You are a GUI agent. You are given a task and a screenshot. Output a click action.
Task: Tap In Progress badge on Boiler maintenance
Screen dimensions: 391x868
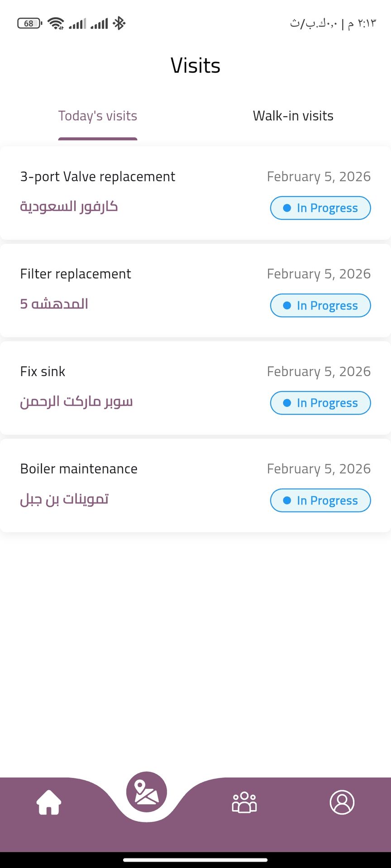(x=320, y=500)
